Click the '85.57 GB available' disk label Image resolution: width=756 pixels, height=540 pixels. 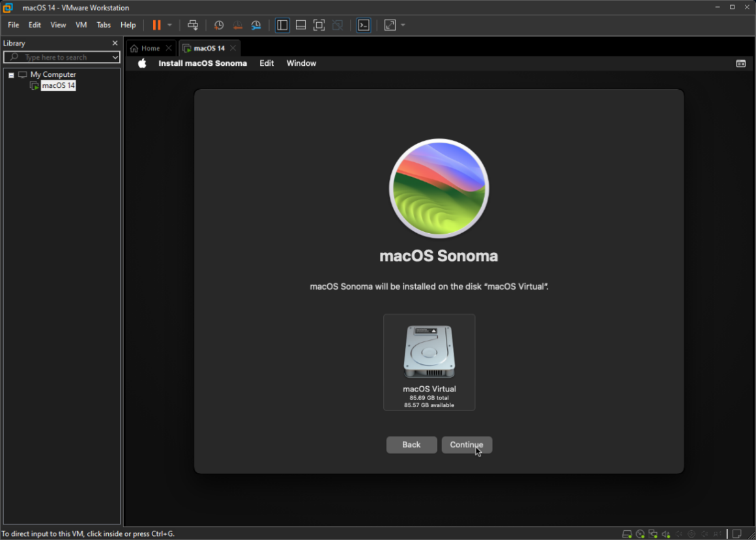click(x=429, y=405)
